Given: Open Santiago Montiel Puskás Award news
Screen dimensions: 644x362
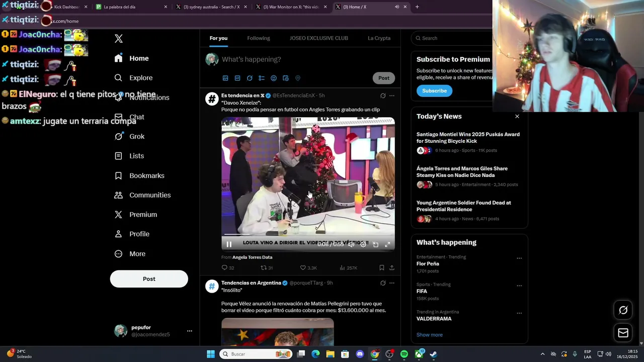Looking at the screenshot, I should [x=468, y=138].
